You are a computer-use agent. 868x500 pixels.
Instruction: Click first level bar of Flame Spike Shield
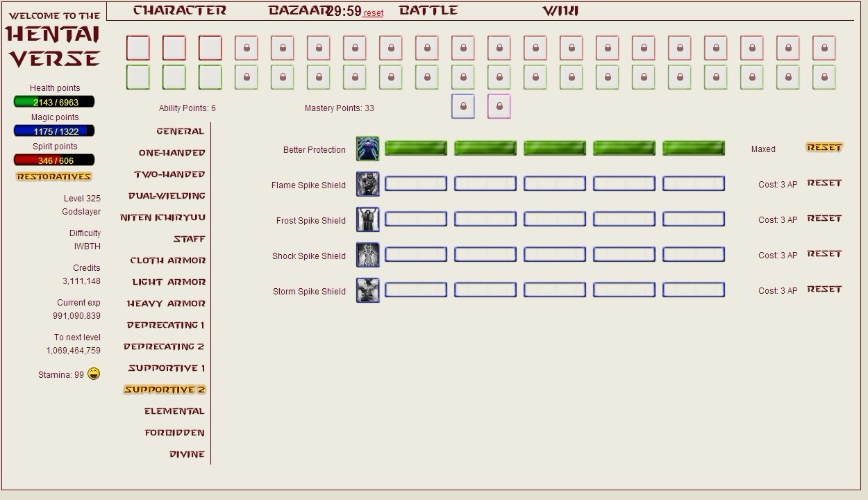[416, 183]
